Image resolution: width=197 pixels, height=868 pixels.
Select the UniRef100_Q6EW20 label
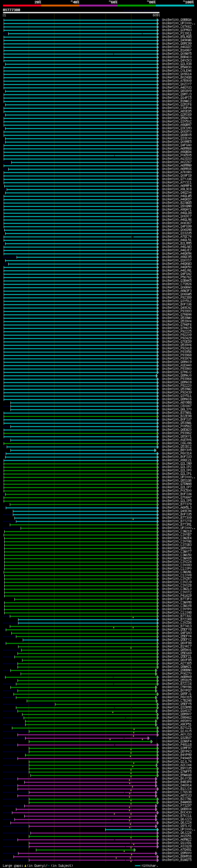tap(177, 430)
